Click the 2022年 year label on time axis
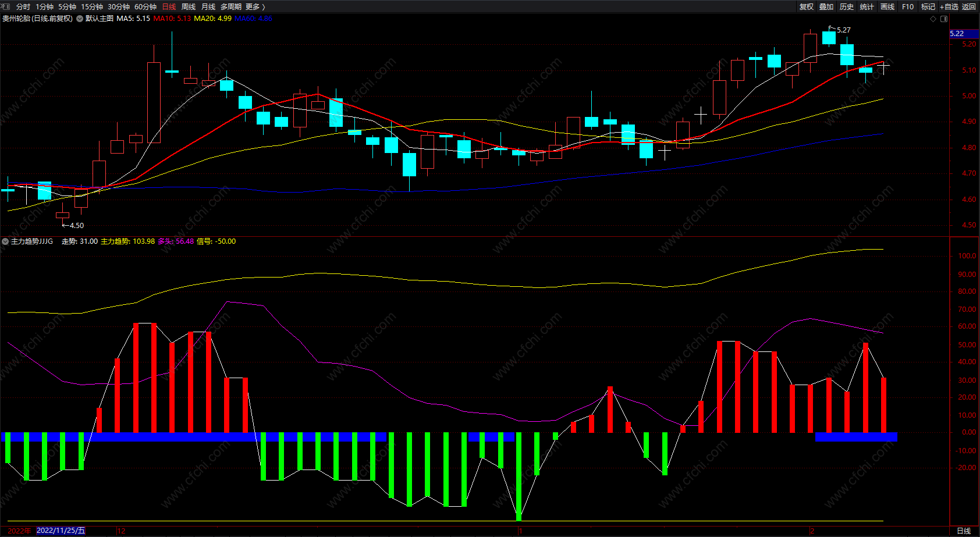The image size is (980, 537). point(19,531)
